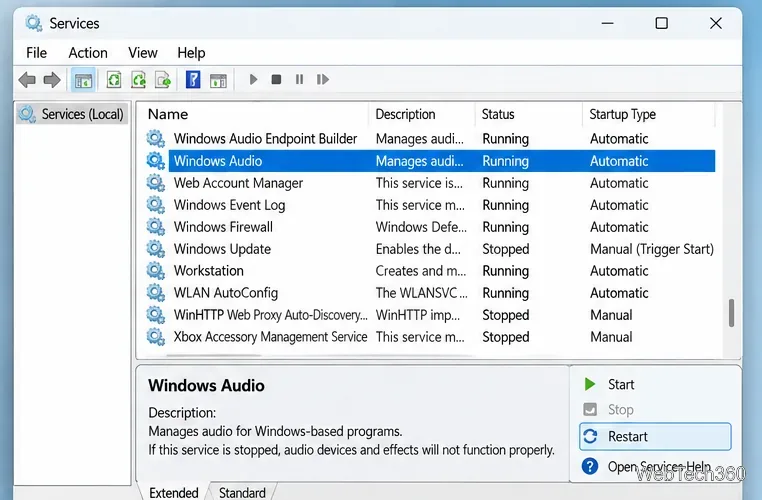This screenshot has width=762, height=500.
Task: Click the Stopped status of Windows Update
Action: point(505,249)
